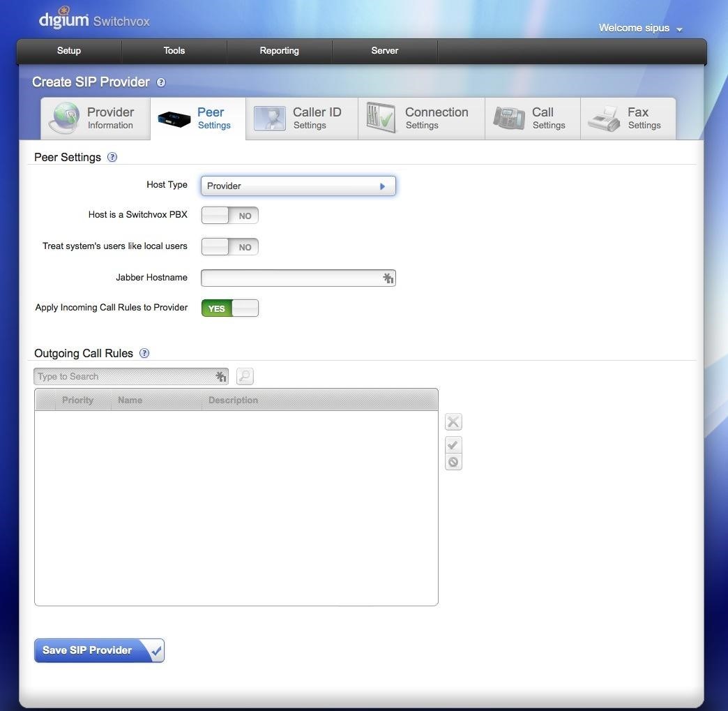Expand the Welcome sipus user menu
The height and width of the screenshot is (711, 728).
(x=640, y=29)
